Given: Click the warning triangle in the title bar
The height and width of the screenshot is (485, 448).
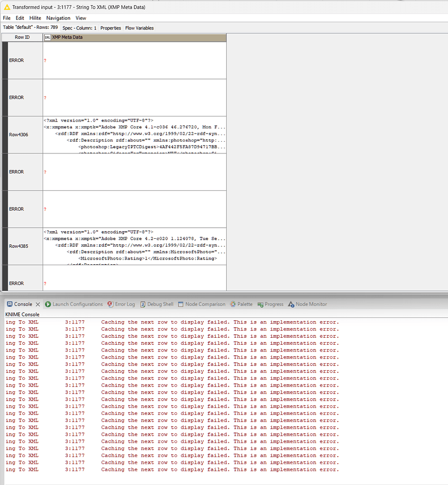Looking at the screenshot, I should point(6,7).
